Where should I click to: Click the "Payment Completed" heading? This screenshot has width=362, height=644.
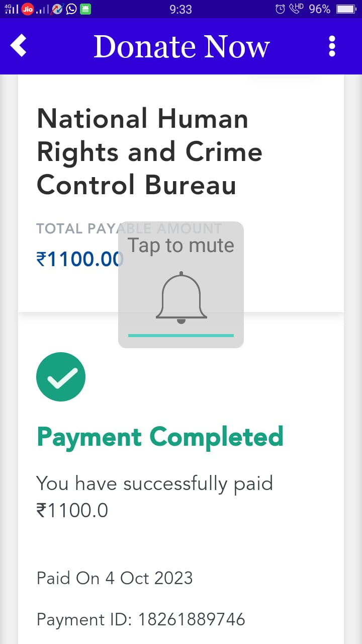coord(160,436)
